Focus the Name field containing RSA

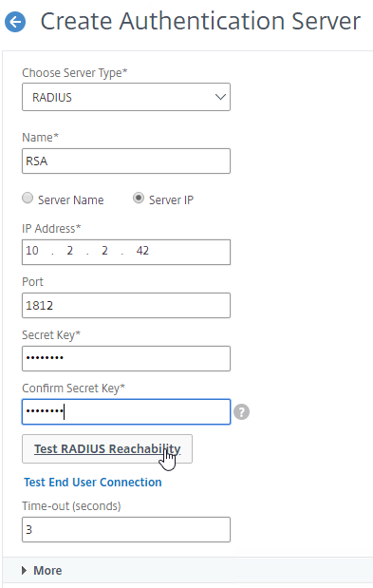(126, 161)
